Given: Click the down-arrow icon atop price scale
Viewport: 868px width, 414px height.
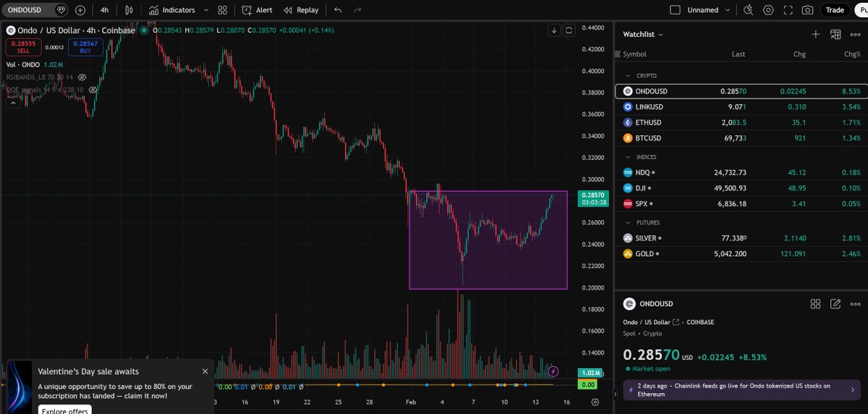Looking at the screenshot, I should [x=554, y=30].
